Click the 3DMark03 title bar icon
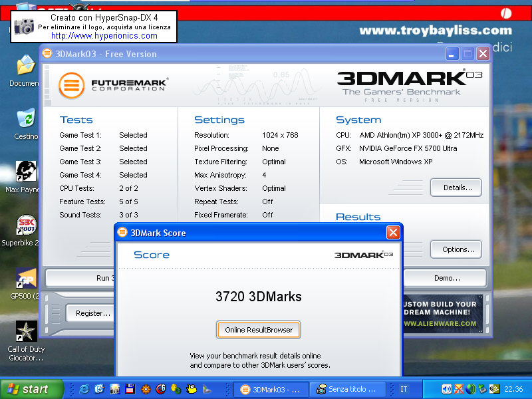The image size is (532, 399). [47, 53]
